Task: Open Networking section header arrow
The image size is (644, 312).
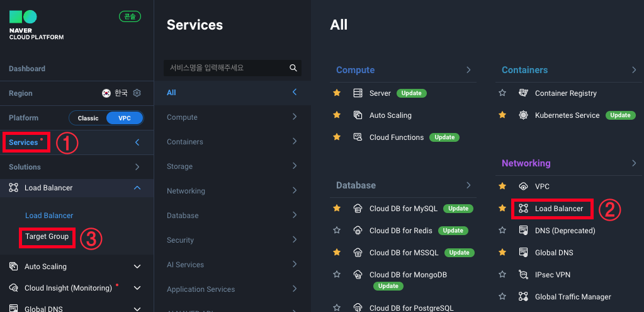Action: click(634, 163)
